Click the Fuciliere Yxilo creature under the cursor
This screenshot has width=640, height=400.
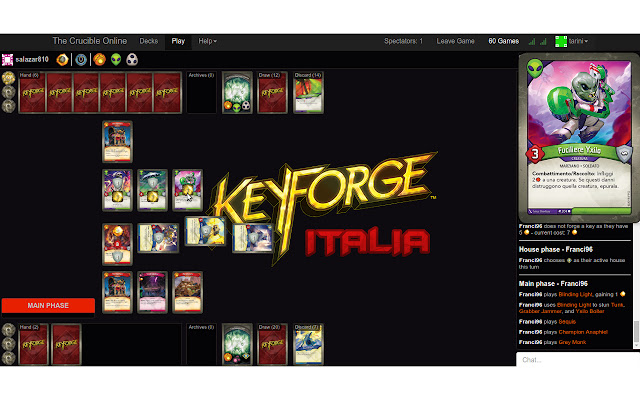pos(187,190)
